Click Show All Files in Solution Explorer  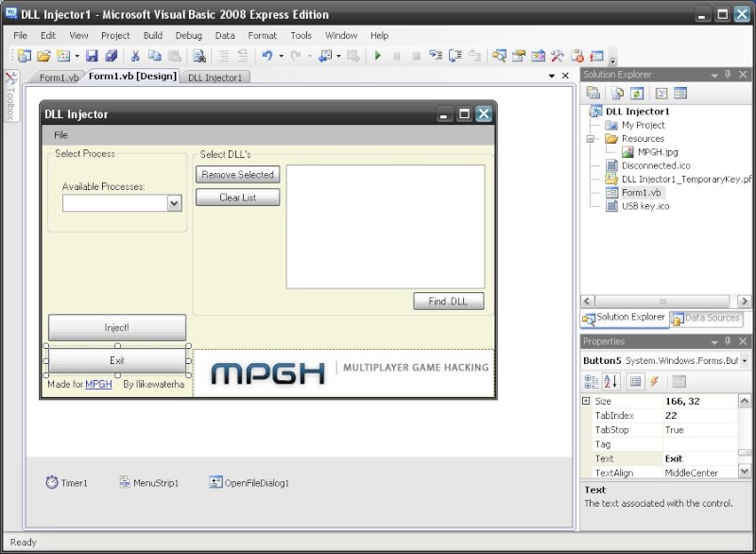617,93
